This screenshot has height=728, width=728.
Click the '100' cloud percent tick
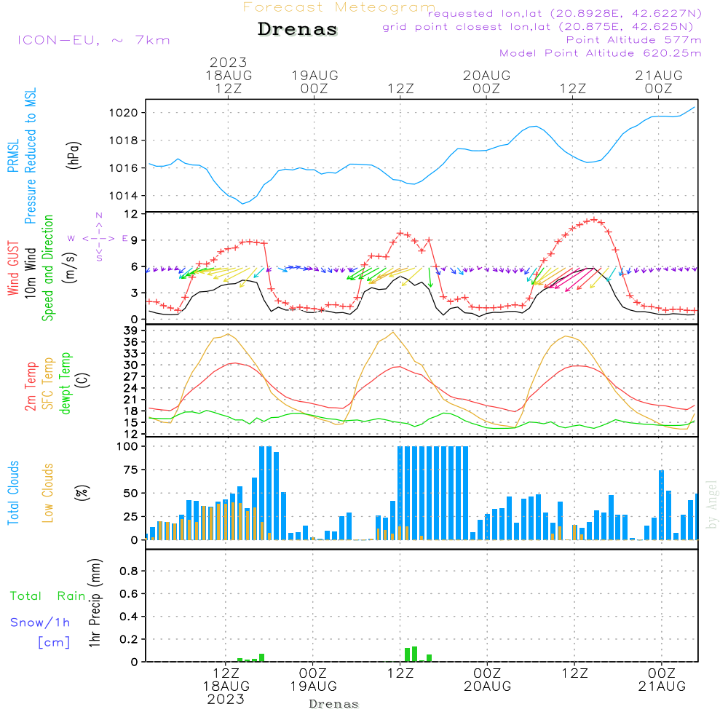click(127, 447)
